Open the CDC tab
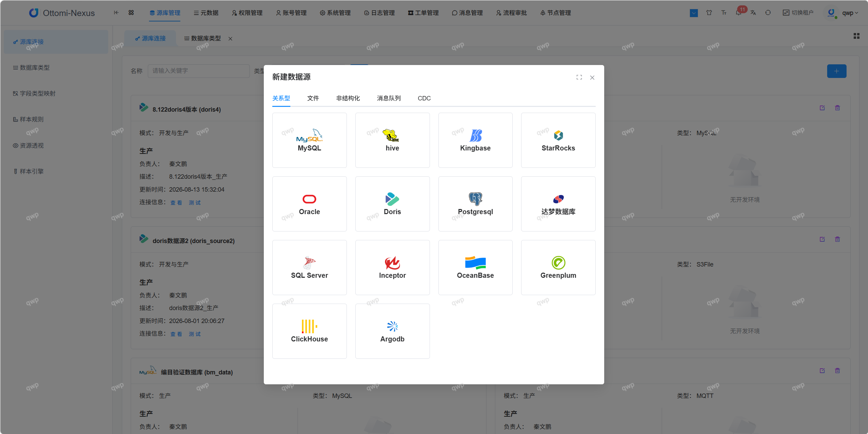The height and width of the screenshot is (434, 868). click(424, 98)
